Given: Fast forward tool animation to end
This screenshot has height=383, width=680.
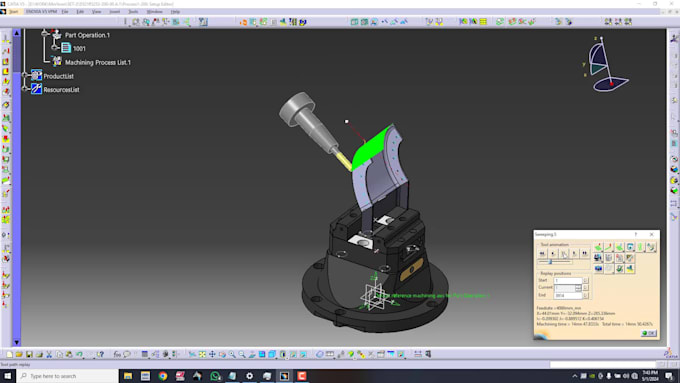Looking at the screenshot, I should (x=585, y=253).
